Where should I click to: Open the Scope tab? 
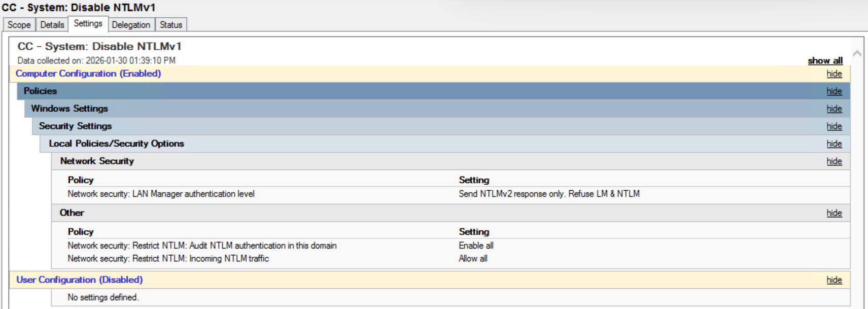(19, 25)
